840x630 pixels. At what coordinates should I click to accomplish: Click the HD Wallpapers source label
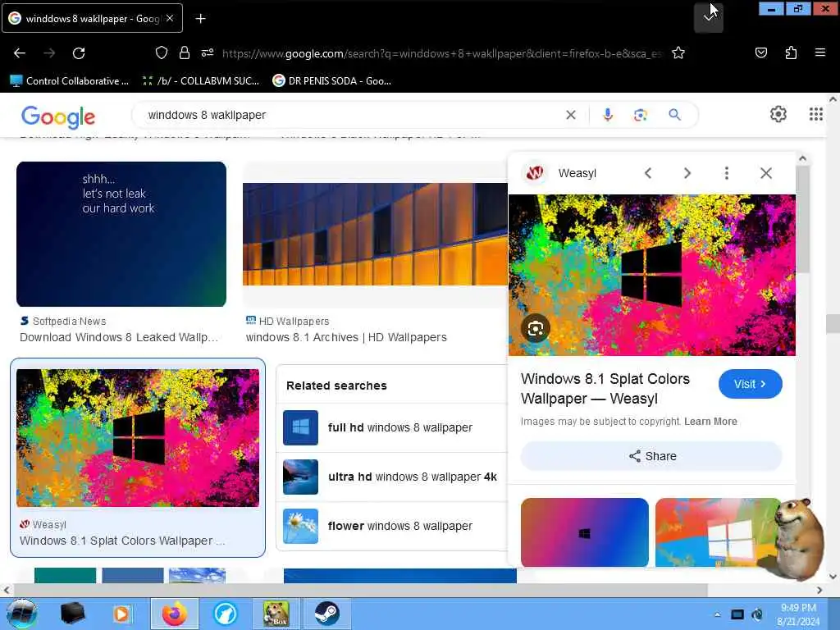coord(294,322)
